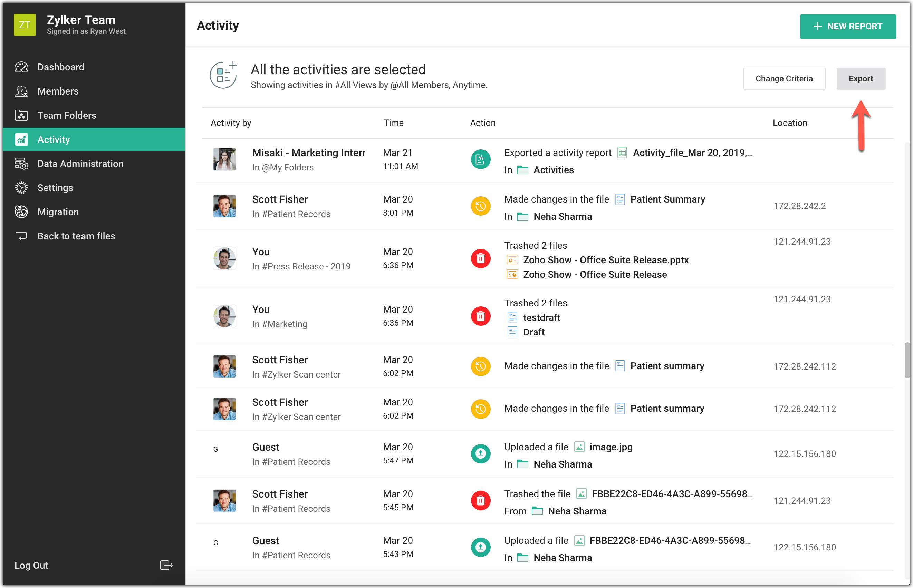Click Misaki's profile photo thumbnail
This screenshot has width=913, height=588.
tap(224, 160)
